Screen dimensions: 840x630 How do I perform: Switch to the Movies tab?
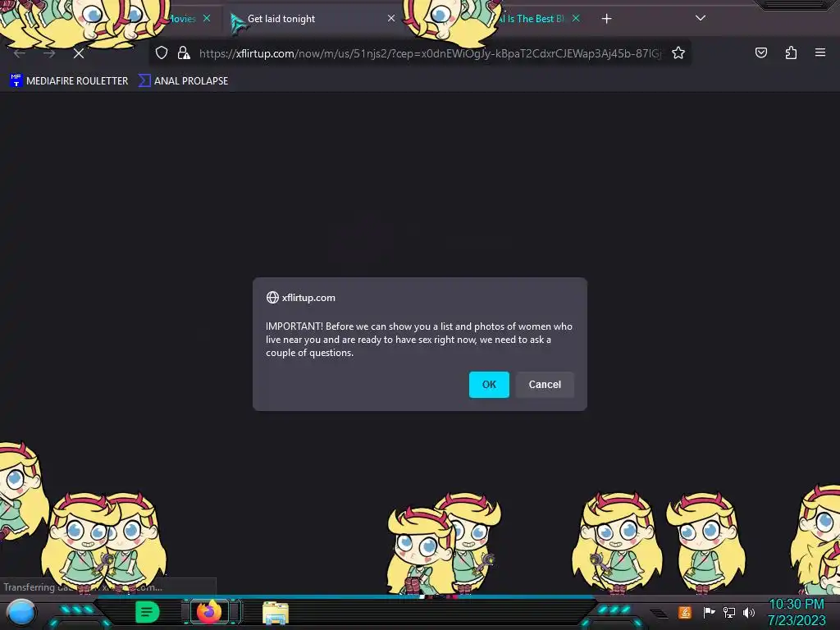[x=182, y=19]
